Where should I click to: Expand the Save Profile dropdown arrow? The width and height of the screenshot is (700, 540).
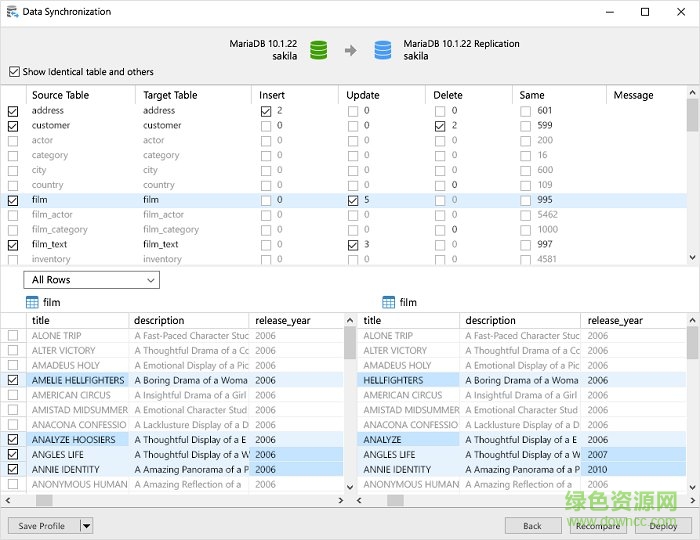[86, 525]
